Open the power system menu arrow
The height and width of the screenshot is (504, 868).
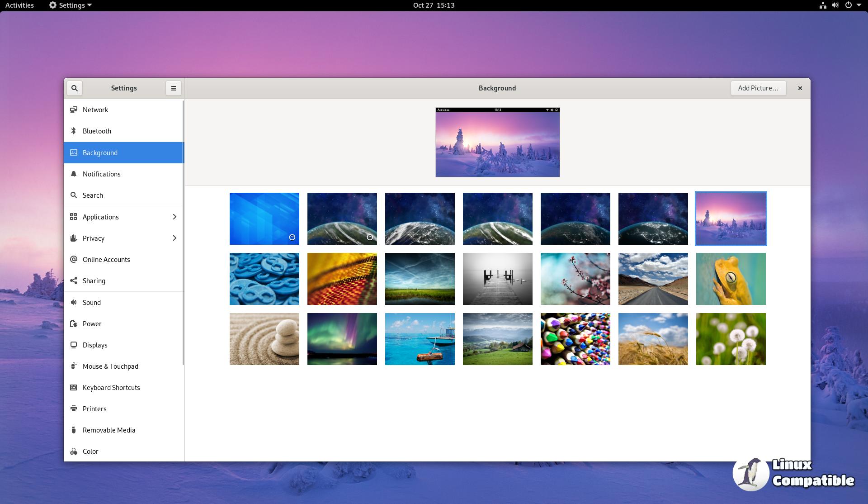[859, 5]
